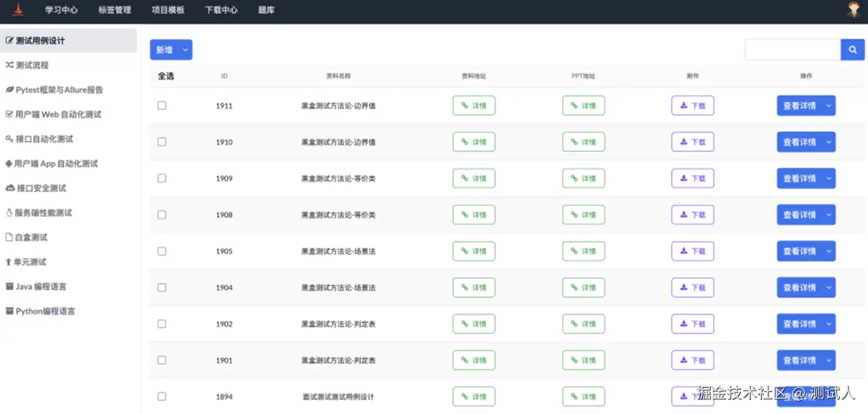Open the user avatar menu
The width and height of the screenshot is (868, 414).
854,9
